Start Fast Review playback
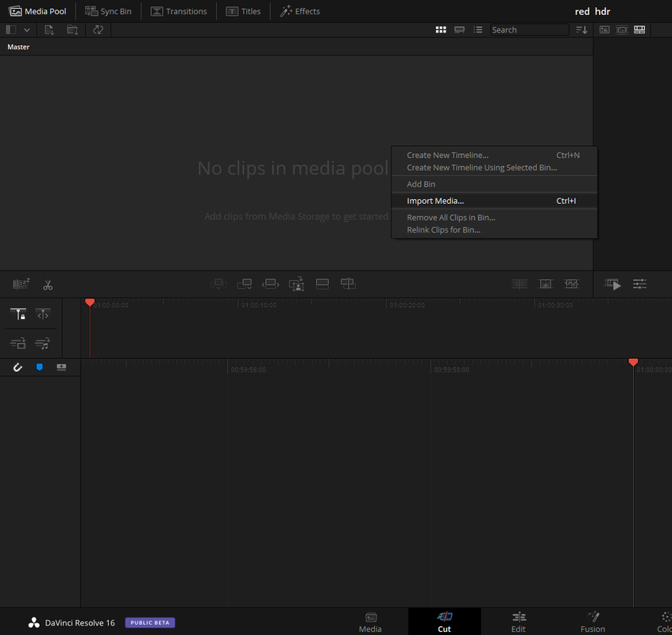The height and width of the screenshot is (635, 672). (612, 284)
